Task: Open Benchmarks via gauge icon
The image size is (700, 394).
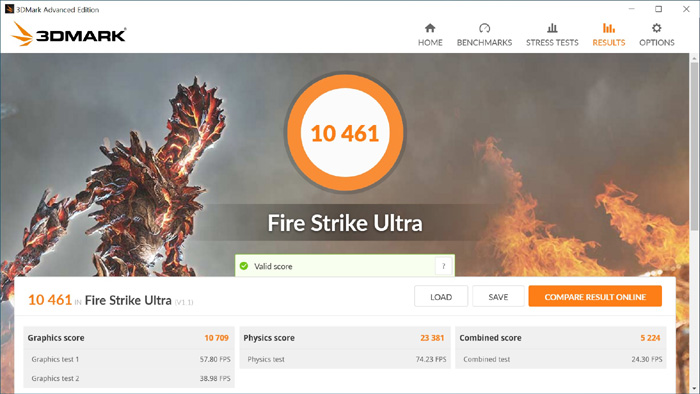Action: pyautogui.click(x=484, y=28)
